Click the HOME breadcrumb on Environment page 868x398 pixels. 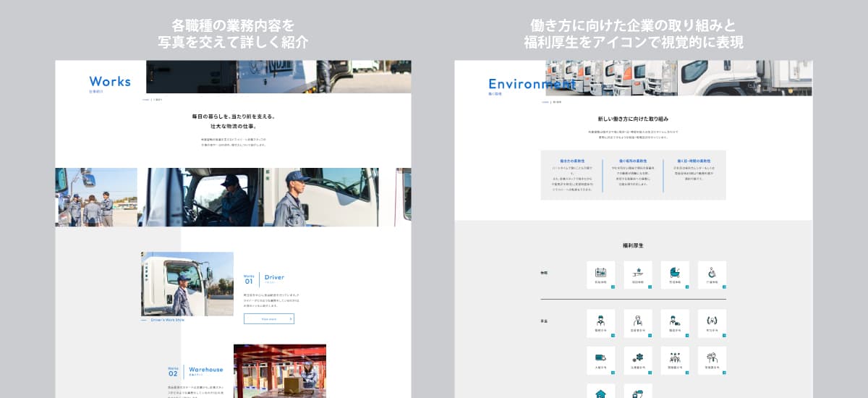click(x=545, y=103)
